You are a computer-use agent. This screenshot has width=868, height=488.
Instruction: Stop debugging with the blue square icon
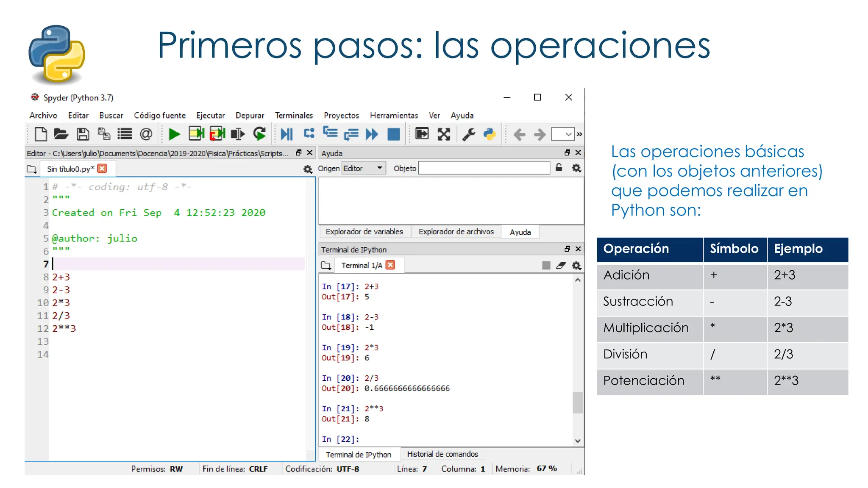pos(394,134)
